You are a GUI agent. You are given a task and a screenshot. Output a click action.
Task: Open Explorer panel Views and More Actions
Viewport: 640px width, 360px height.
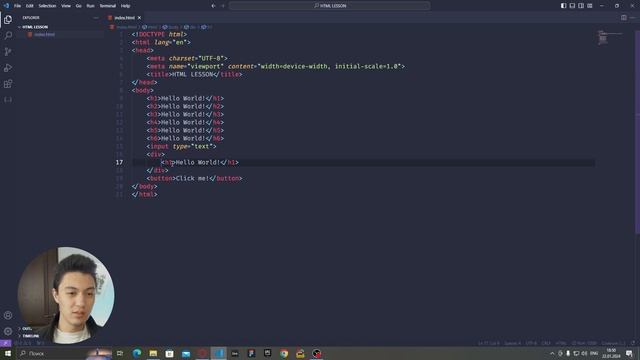point(96,18)
